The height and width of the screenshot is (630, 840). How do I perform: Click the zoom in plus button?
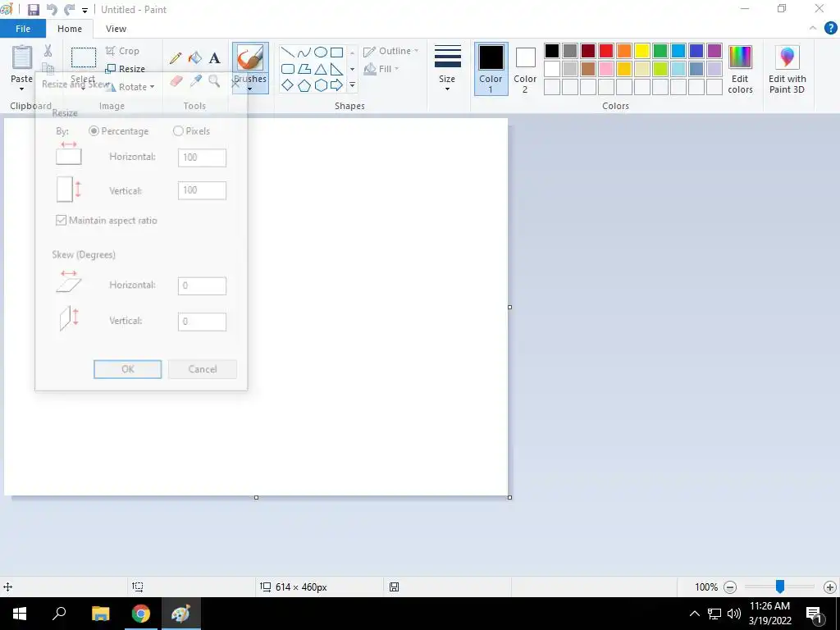coord(830,587)
